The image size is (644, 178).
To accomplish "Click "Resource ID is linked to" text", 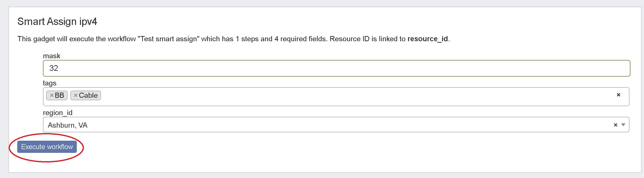I will tap(368, 39).
